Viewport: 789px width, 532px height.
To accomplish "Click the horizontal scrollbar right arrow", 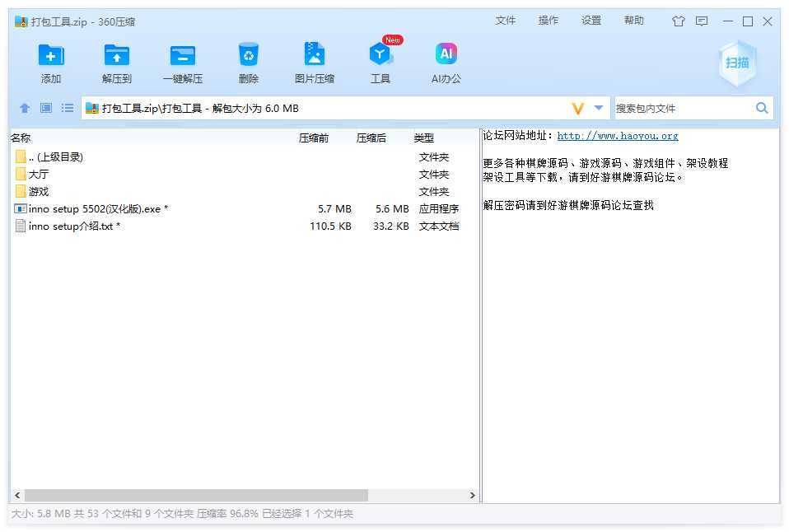I will point(472,496).
